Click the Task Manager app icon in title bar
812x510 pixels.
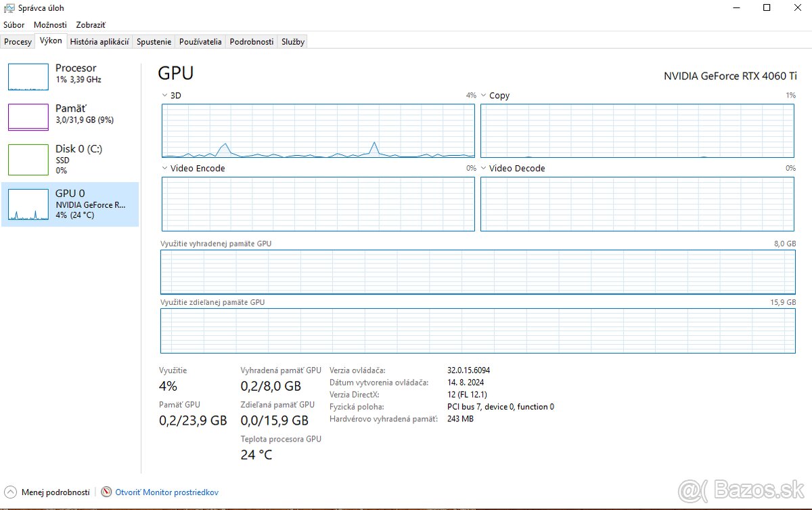point(9,8)
